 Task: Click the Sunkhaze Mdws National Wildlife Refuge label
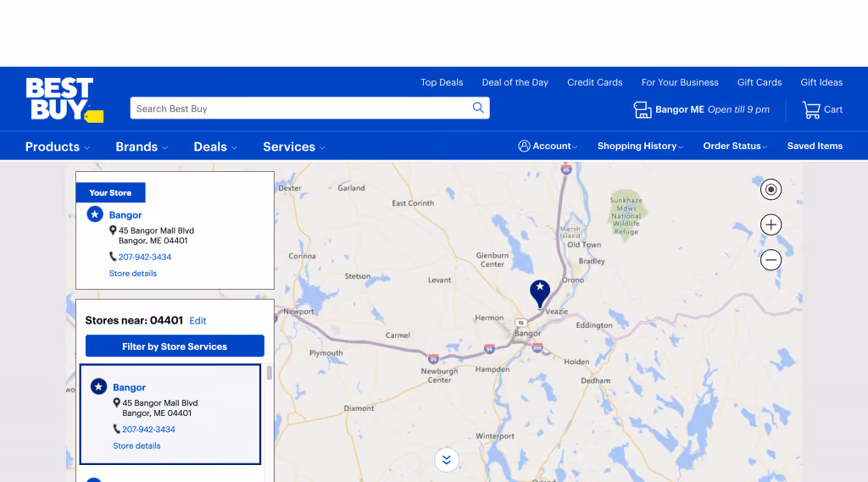click(626, 216)
